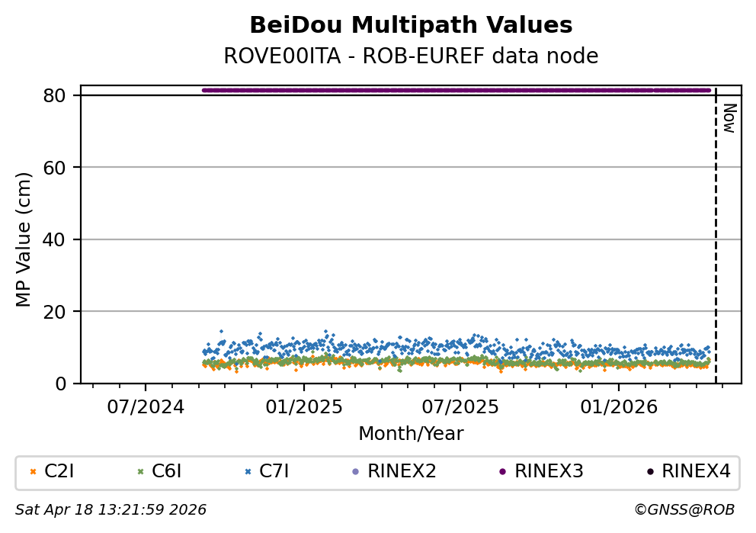The width and height of the screenshot is (756, 533).
Task: Click the BeiDou Multipath Values title
Action: click(411, 25)
